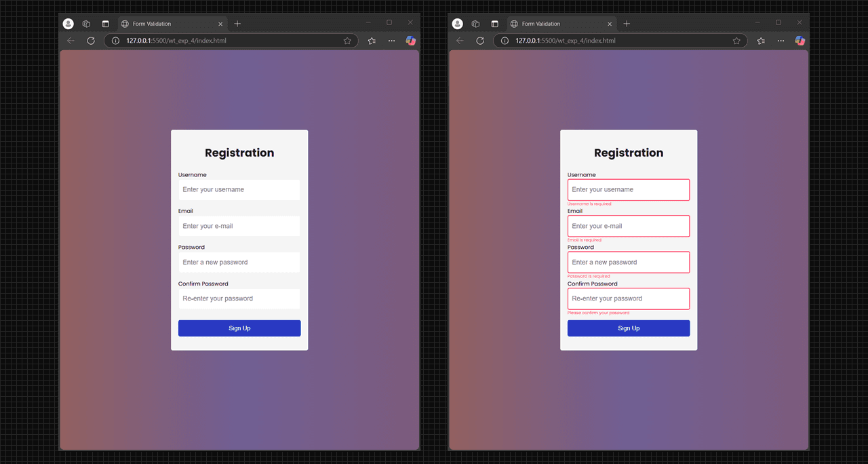
Task: Click the Username label in right form
Action: coord(582,175)
